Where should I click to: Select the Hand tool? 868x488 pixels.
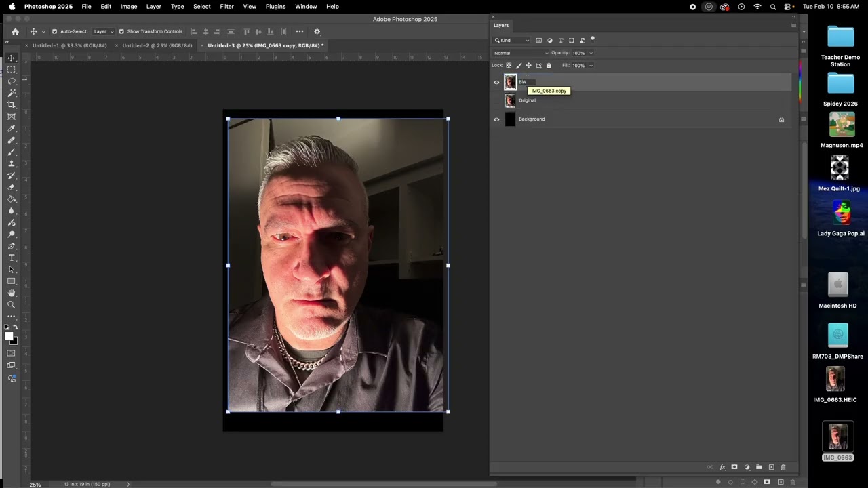[x=12, y=293]
